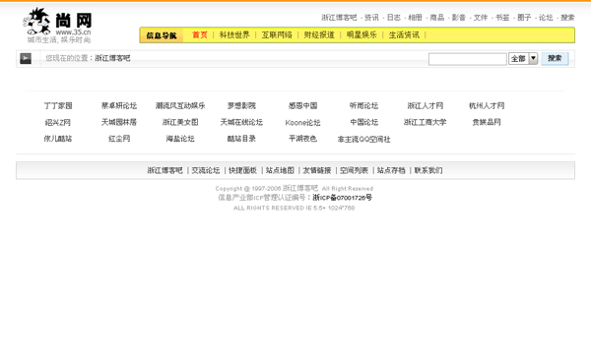Click the 城市生活, 娱乐时尚 slogan

coord(59,40)
